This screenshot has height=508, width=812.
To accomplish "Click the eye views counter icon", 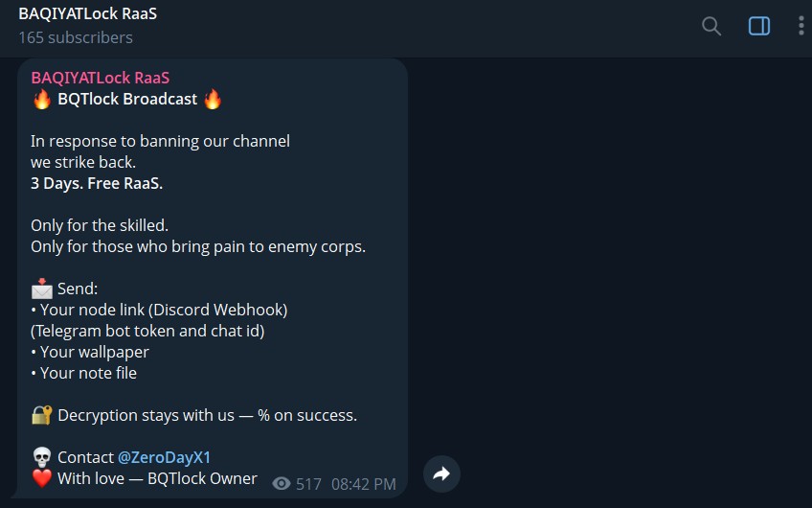I will 282,484.
